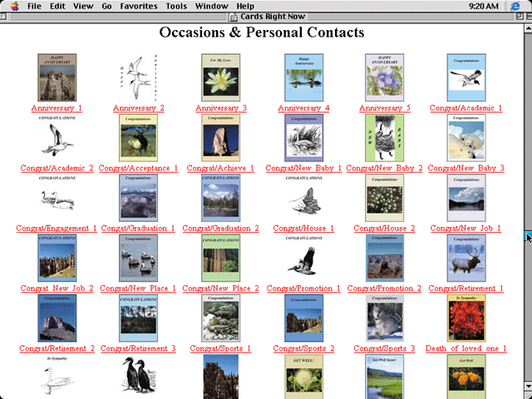Open the Window menu
The image size is (532, 399).
coord(212,6)
